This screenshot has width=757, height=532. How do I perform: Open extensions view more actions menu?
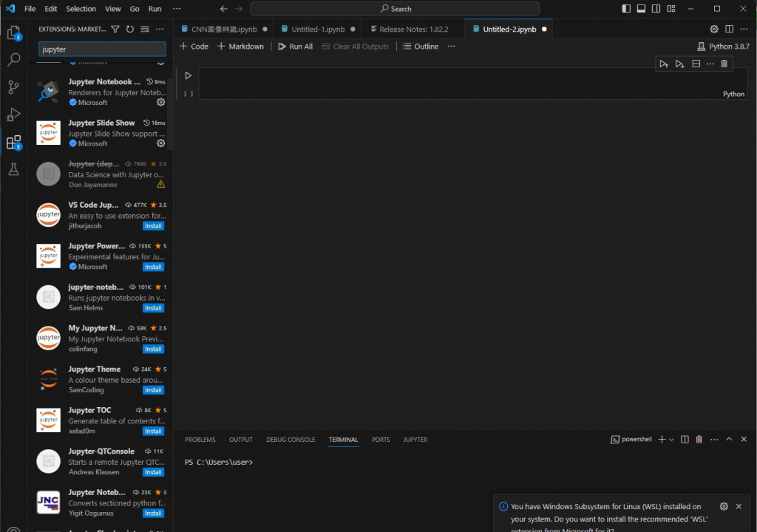tap(160, 29)
